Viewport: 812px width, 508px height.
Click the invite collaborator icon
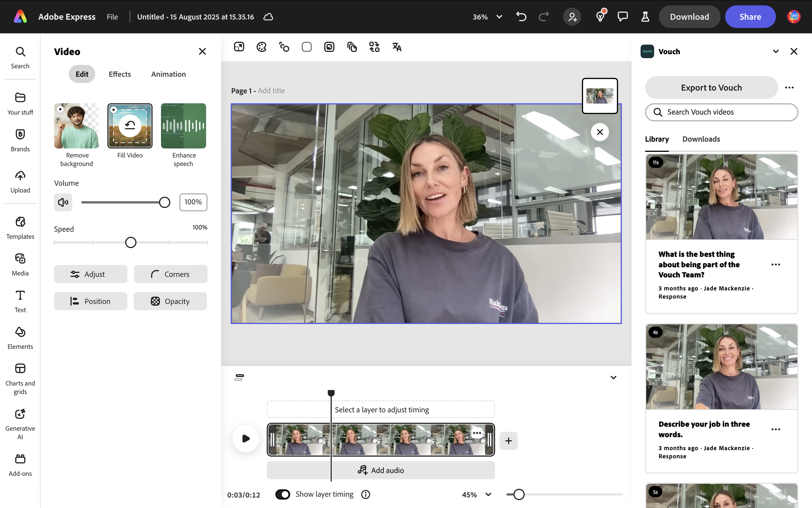(x=572, y=16)
